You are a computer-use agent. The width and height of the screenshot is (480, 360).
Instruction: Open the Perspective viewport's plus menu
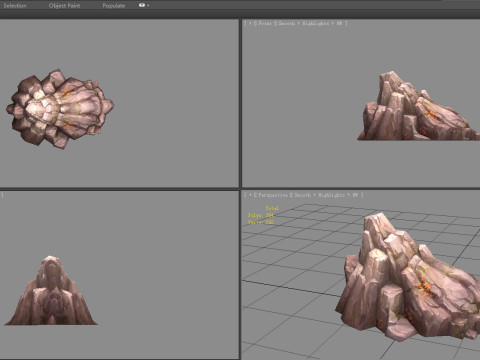click(x=250, y=195)
